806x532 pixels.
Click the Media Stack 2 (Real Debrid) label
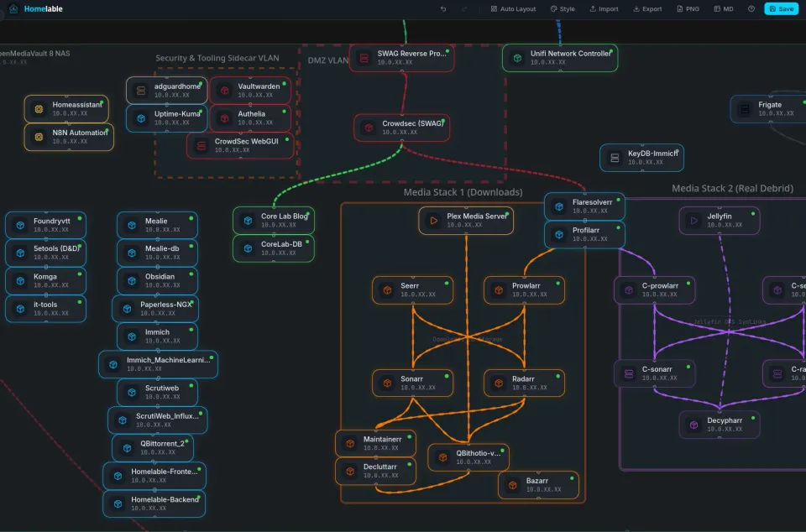[x=732, y=189]
